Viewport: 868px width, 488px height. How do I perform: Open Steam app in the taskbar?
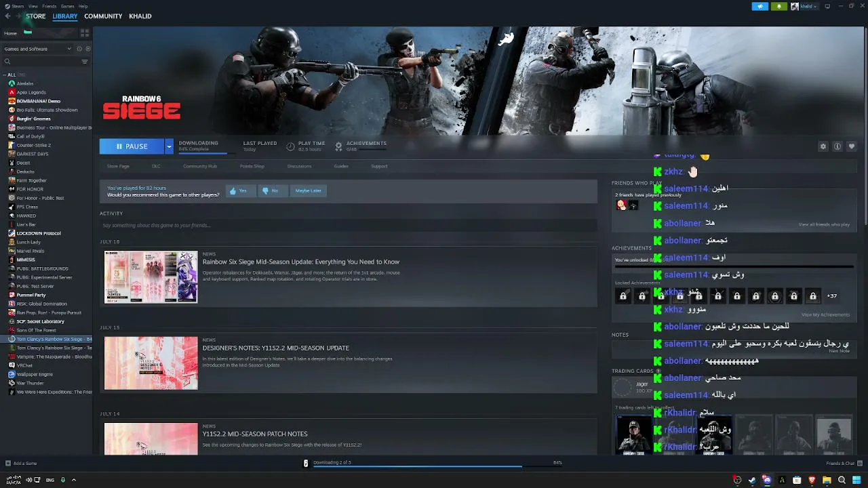752,480
